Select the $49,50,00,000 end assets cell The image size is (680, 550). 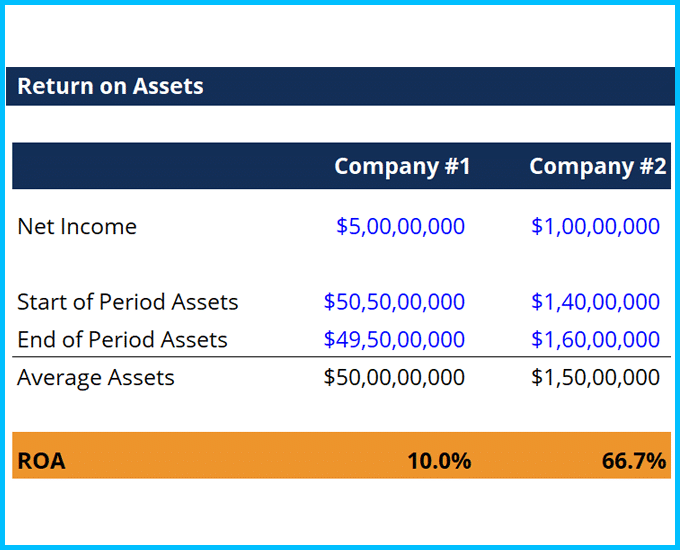click(x=394, y=340)
